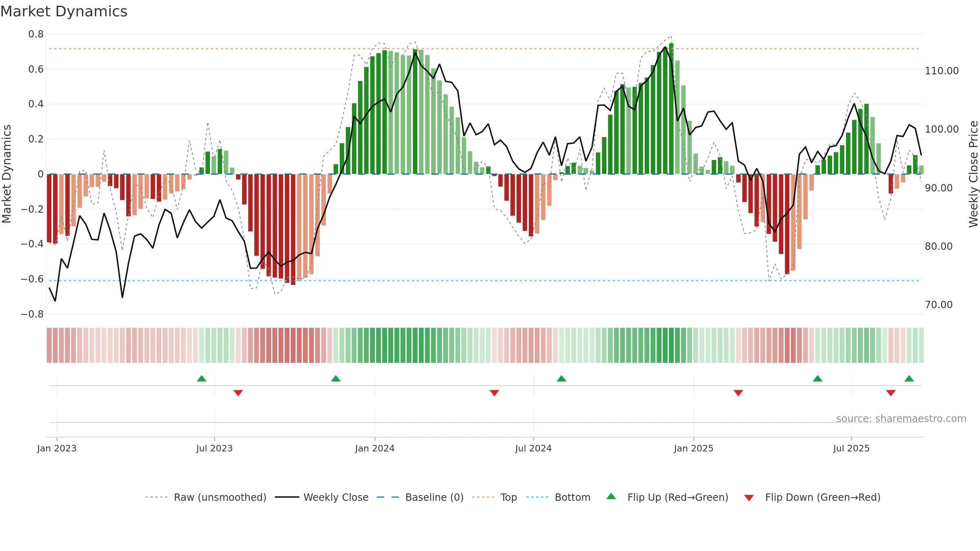The height and width of the screenshot is (551, 980).
Task: Click the Jan 2025 x-axis label
Action: [694, 448]
